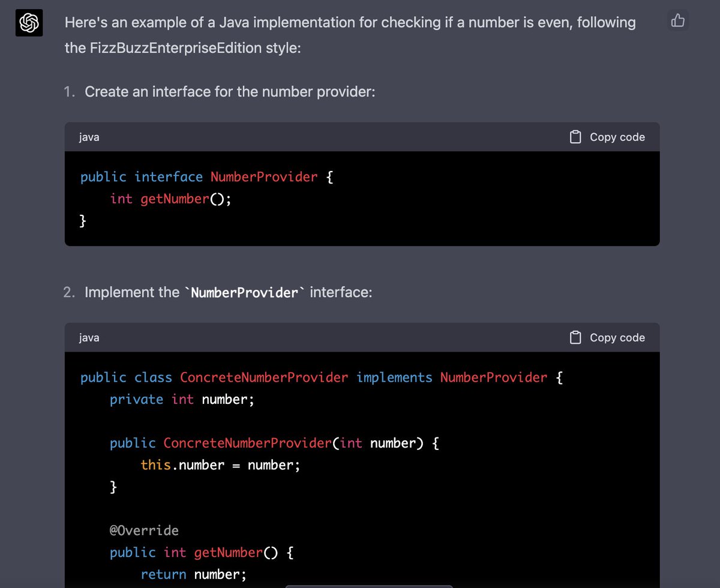The width and height of the screenshot is (720, 588).
Task: Click the line "public interface NumberProvider {"
Action: (x=206, y=177)
